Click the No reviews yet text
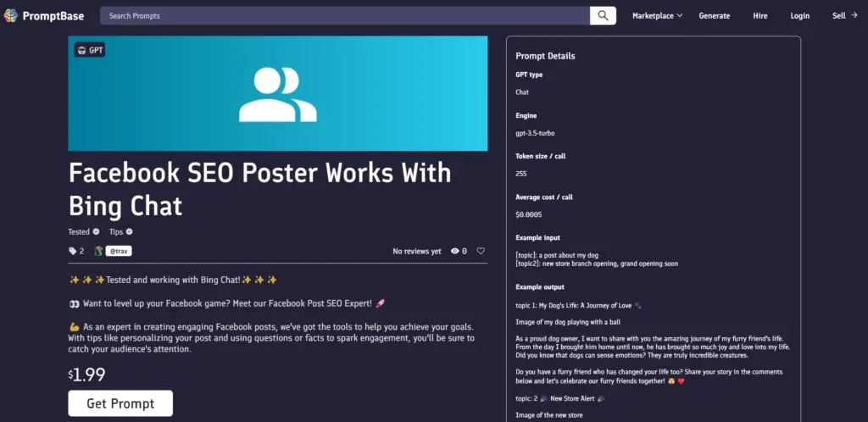The height and width of the screenshot is (422, 868). [416, 251]
